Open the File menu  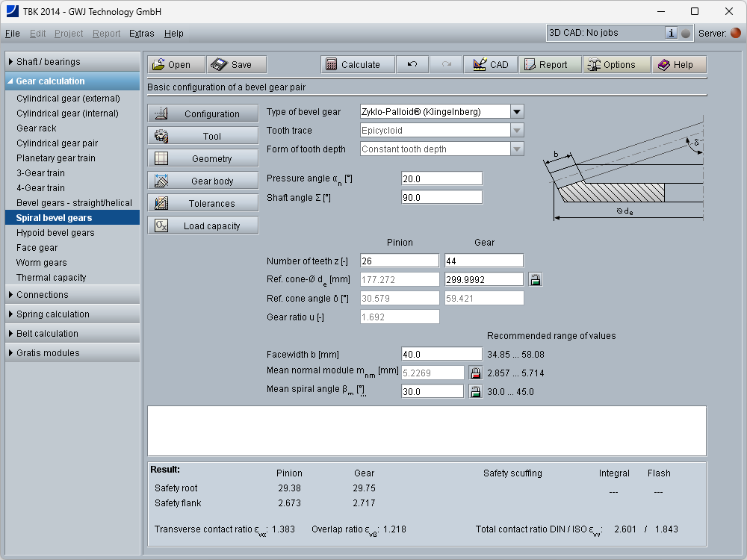coord(13,34)
